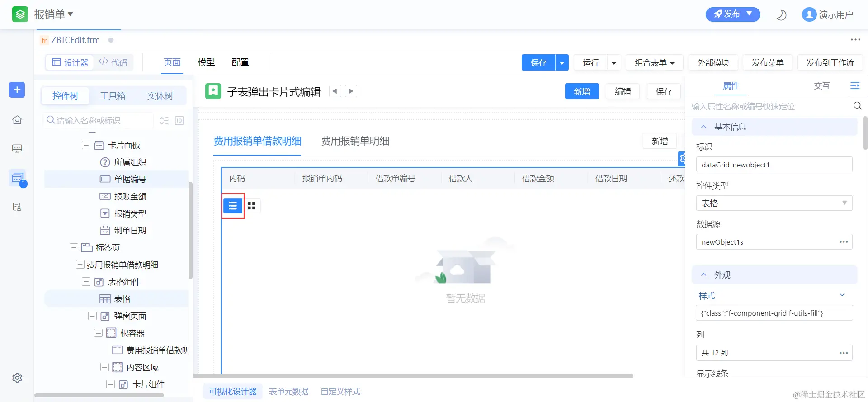Viewport: 868px width, 402px height.
Task: Switch to list view icon in grid
Action: point(233,206)
